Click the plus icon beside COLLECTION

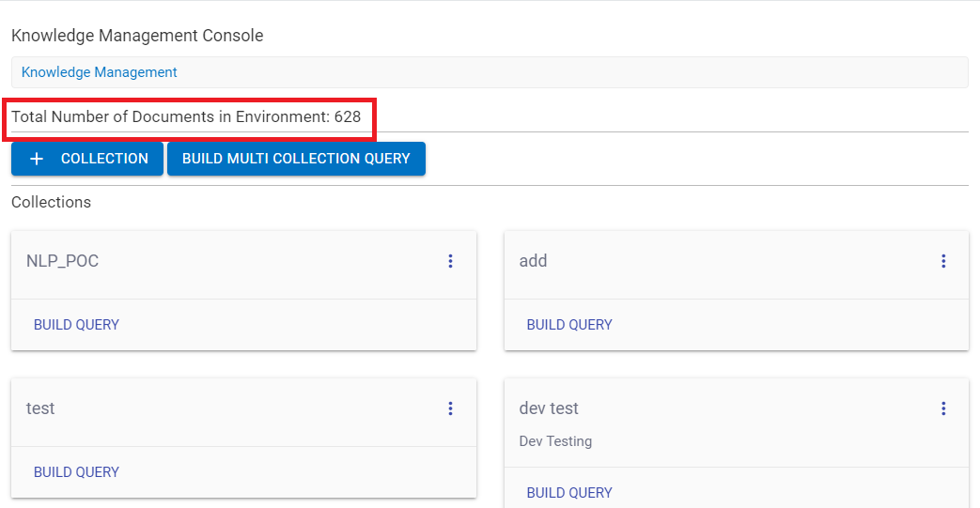click(37, 159)
